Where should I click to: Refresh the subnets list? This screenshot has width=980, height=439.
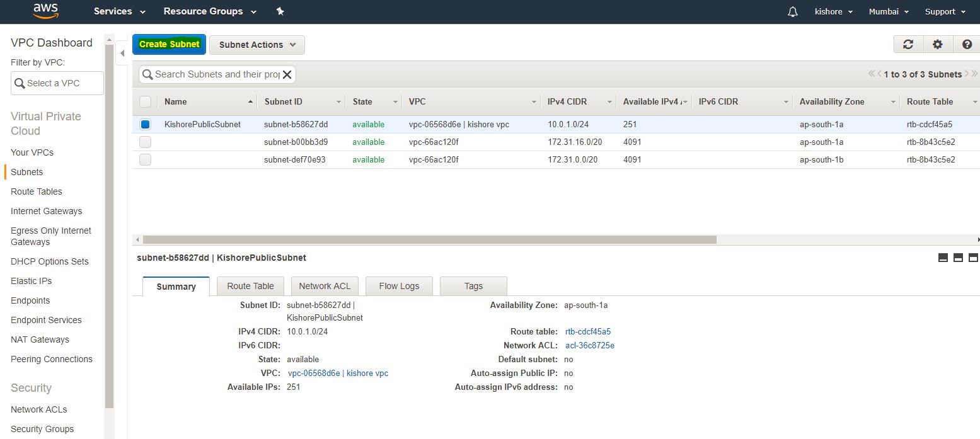pyautogui.click(x=908, y=44)
